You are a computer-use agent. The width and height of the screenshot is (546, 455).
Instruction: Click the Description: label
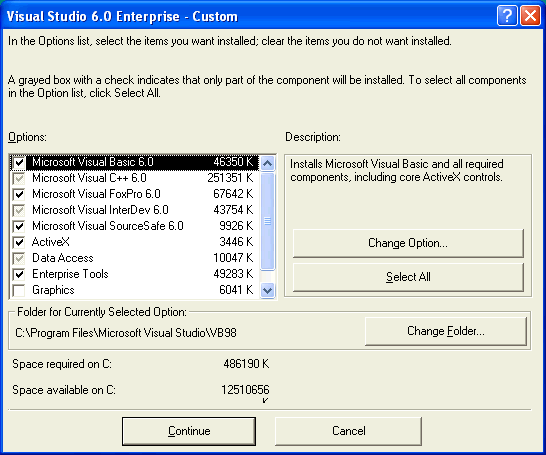(x=313, y=137)
